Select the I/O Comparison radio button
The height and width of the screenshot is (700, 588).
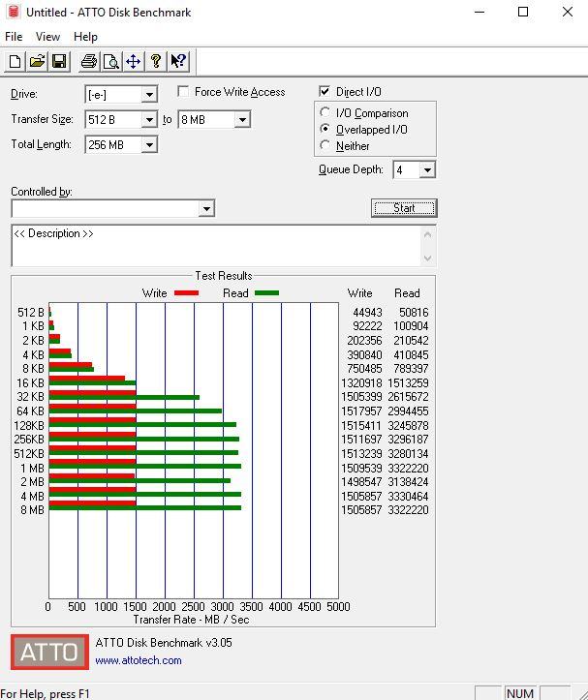tap(325, 112)
